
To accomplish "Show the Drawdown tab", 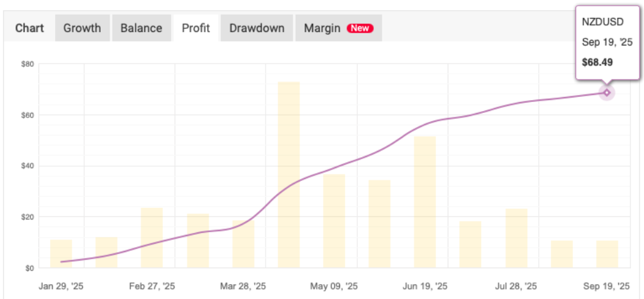I will (257, 28).
